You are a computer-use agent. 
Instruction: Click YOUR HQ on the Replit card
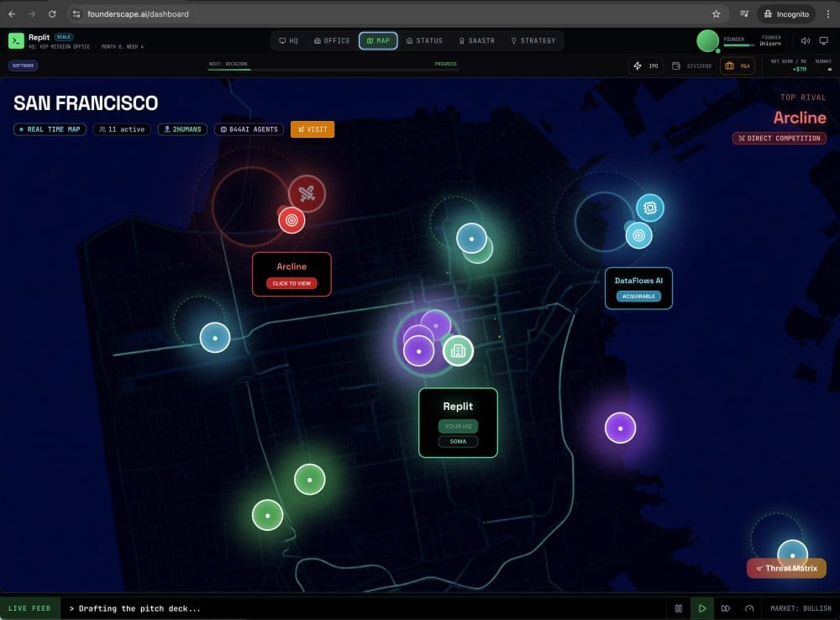tap(458, 426)
